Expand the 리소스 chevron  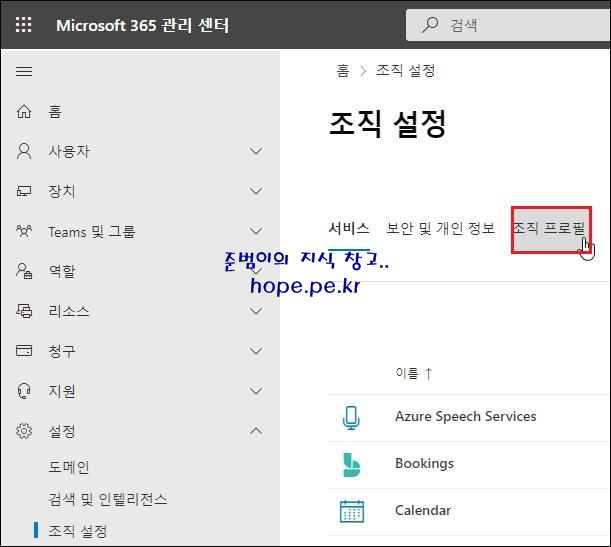256,311
